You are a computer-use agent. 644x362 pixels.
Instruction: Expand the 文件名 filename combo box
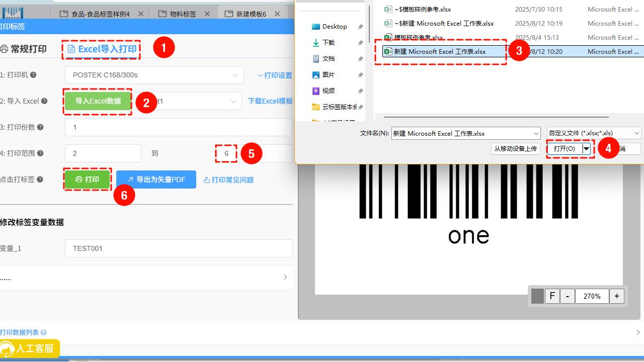tap(536, 133)
